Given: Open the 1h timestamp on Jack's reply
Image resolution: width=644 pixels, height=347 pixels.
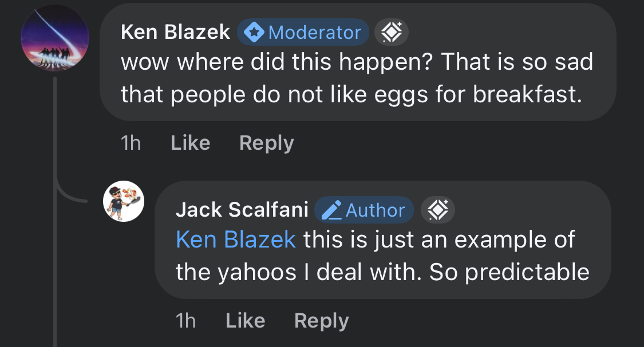Looking at the screenshot, I should (x=185, y=321).
